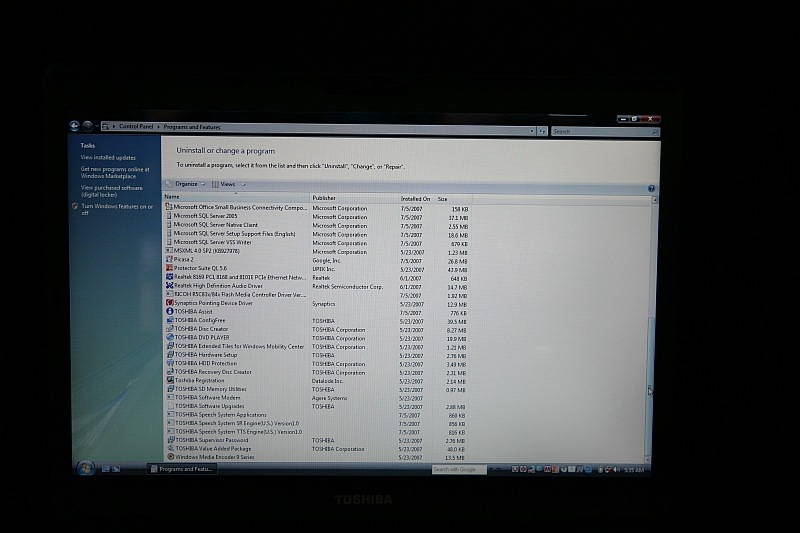Click the TOSHIBA HDD Protection icon
800x533 pixels.
pyautogui.click(x=170, y=363)
